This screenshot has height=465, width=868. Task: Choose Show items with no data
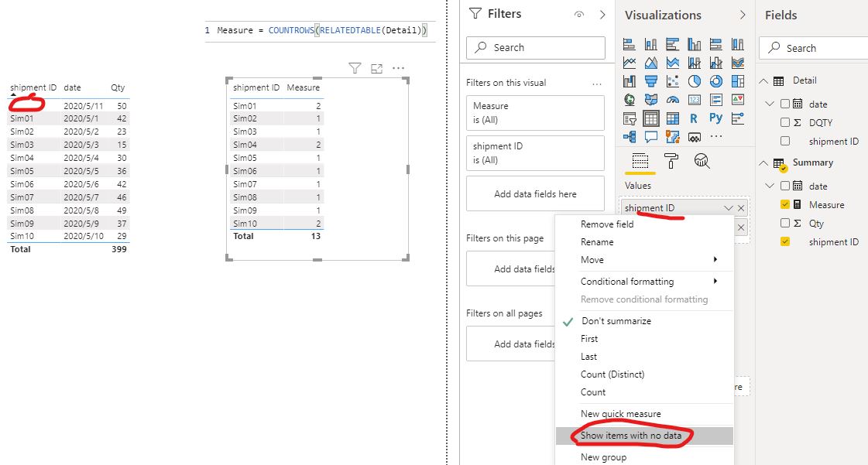[644, 436]
